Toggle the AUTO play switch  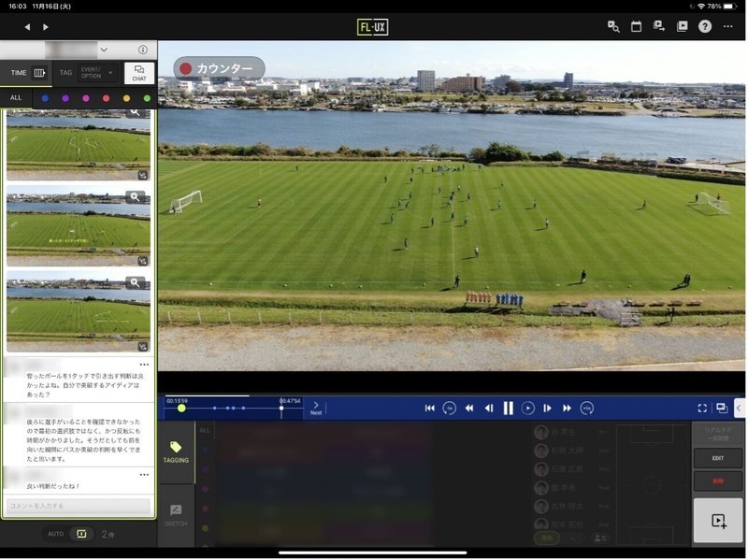81,534
